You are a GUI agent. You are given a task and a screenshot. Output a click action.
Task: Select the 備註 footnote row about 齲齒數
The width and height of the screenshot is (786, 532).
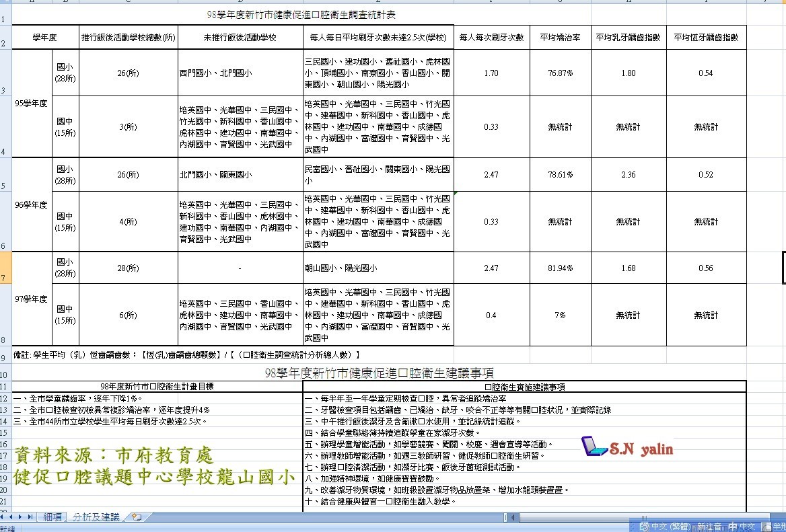[186, 354]
